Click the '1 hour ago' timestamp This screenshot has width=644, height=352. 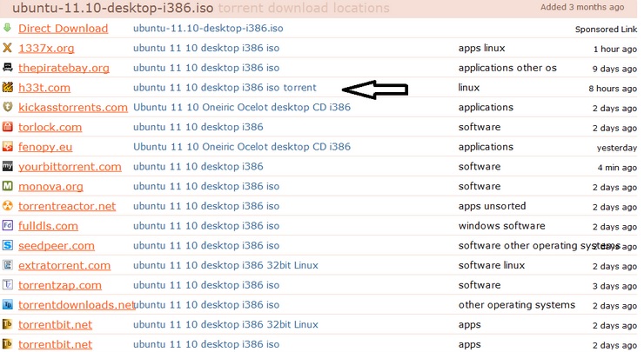click(x=615, y=49)
